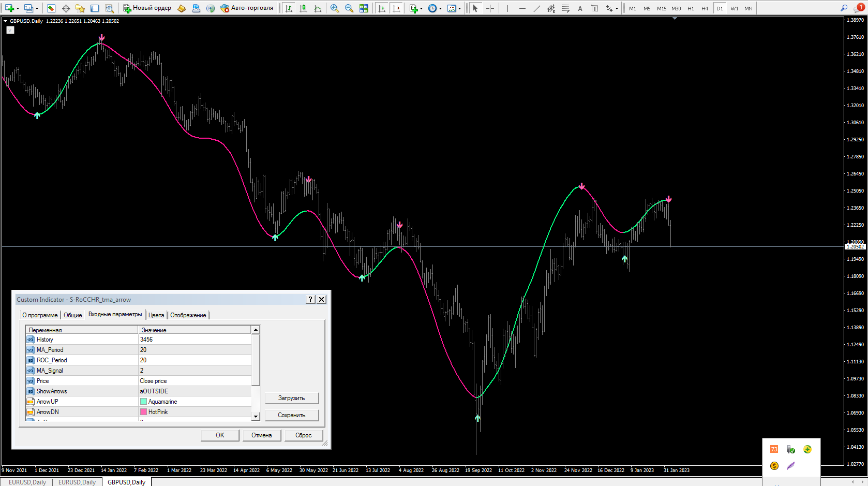This screenshot has width=868, height=486.
Task: Open the Market Watch window icon
Action: pyautogui.click(x=51, y=8)
